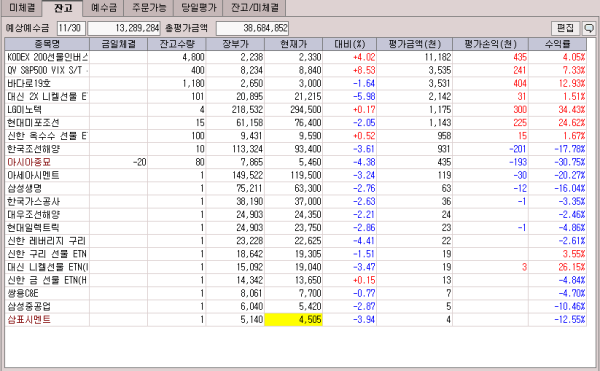Screen dimensions: 600x371
Task: Sort by the 수익률 column header
Action: tap(557, 44)
